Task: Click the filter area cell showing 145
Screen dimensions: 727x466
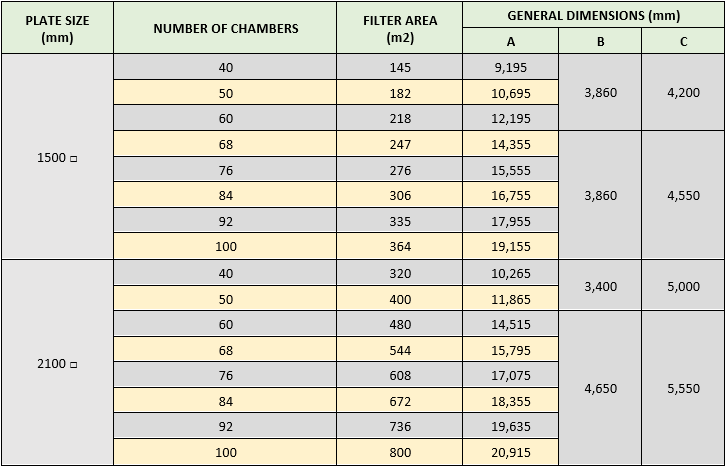Action: coord(399,67)
